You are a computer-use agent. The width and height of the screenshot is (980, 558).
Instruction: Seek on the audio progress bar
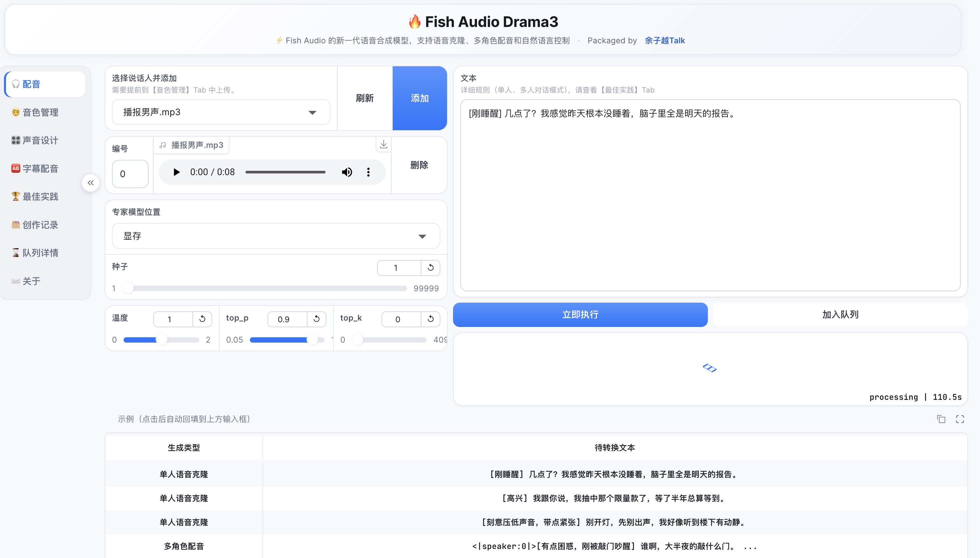285,172
